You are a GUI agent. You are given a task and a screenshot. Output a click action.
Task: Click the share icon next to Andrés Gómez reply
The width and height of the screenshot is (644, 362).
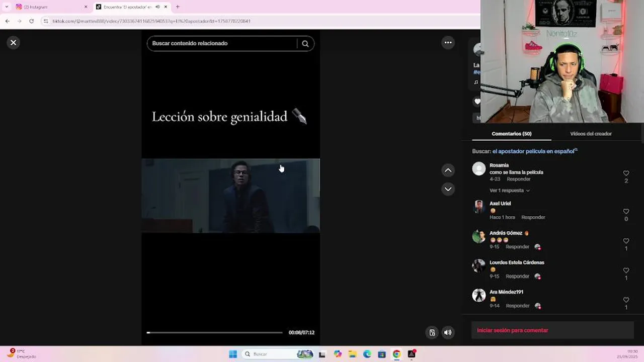coord(537,247)
